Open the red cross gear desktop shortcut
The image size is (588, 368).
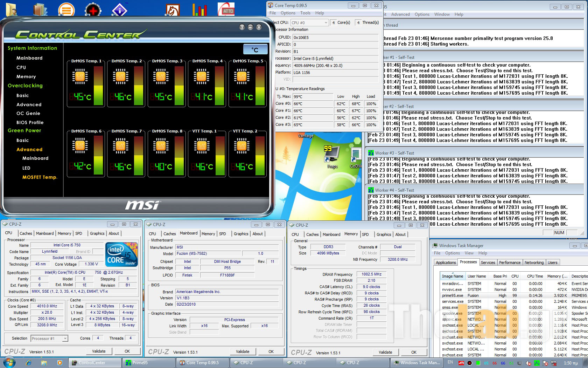pos(93,10)
